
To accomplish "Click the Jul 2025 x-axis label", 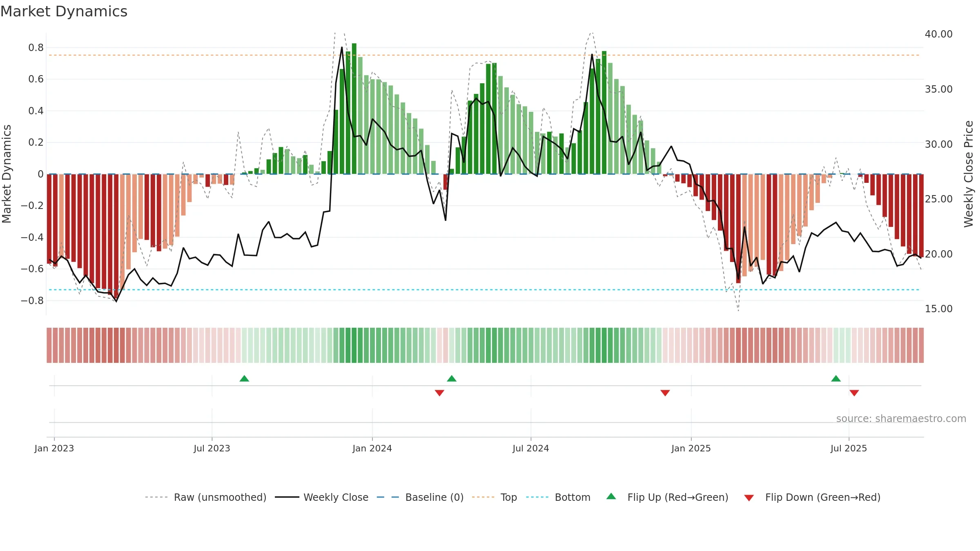I will click(849, 448).
